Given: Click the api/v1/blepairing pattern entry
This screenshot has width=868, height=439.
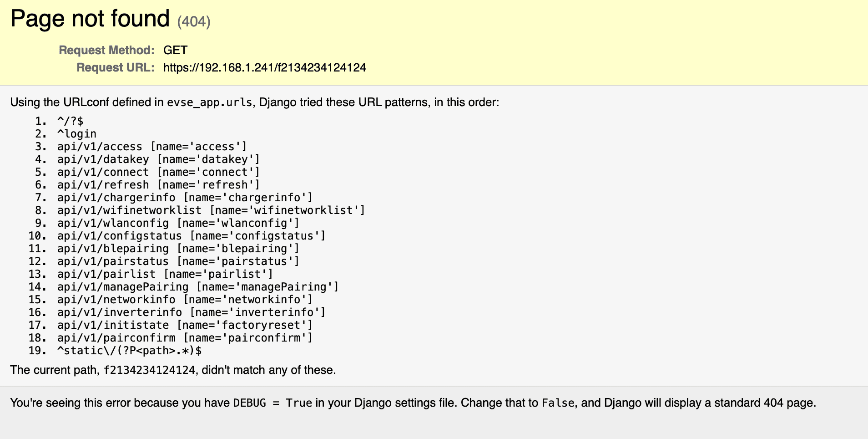Looking at the screenshot, I should pyautogui.click(x=178, y=249).
